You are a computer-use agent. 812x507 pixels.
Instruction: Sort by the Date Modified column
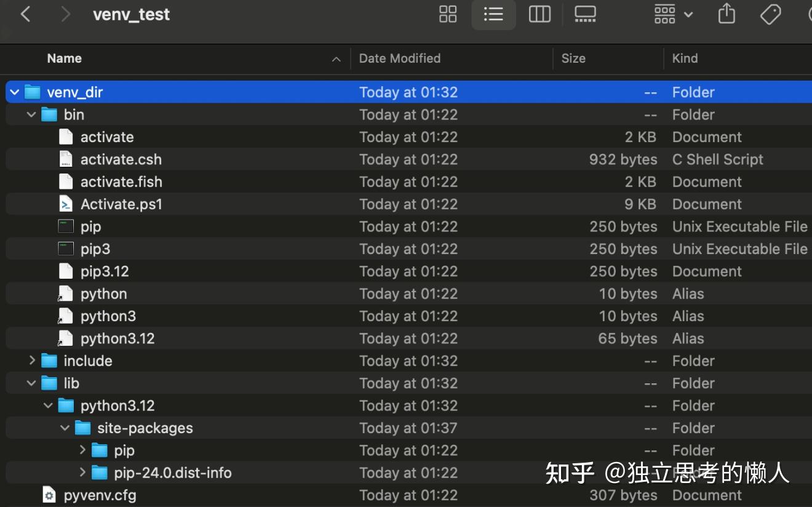(400, 58)
